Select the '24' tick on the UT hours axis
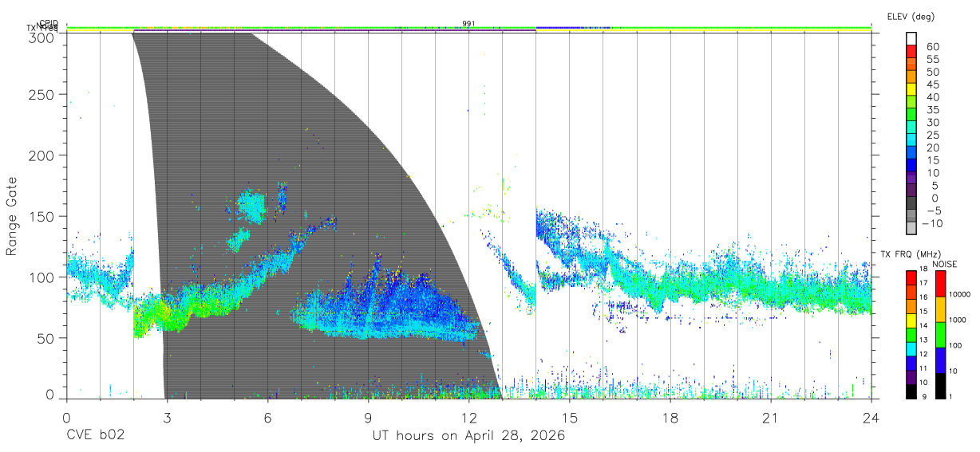980x452 pixels. tap(871, 418)
